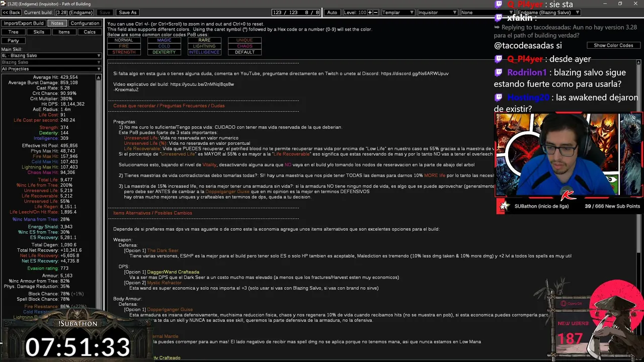Click the -KroximatuZ signature text
The width and height of the screenshot is (644, 362).
[x=126, y=89]
